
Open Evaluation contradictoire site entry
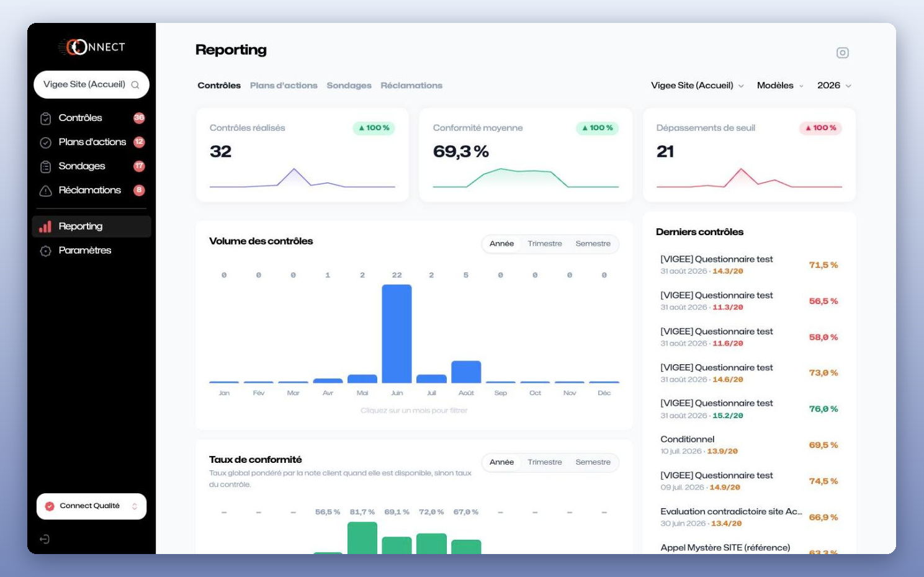(x=749, y=517)
